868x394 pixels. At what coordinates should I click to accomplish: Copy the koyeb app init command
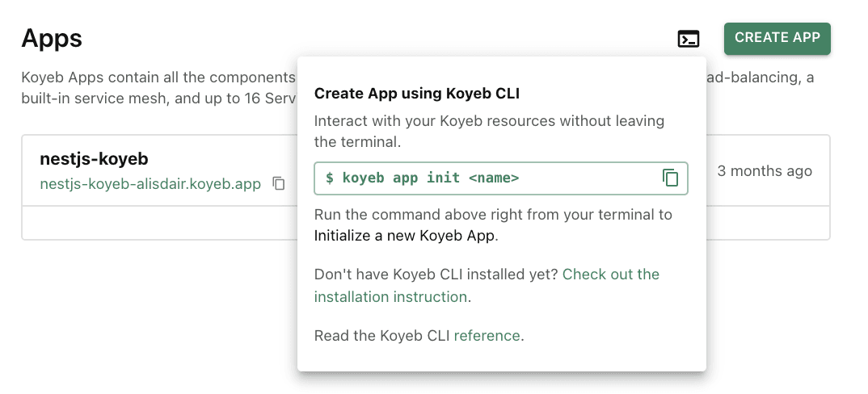tap(670, 178)
